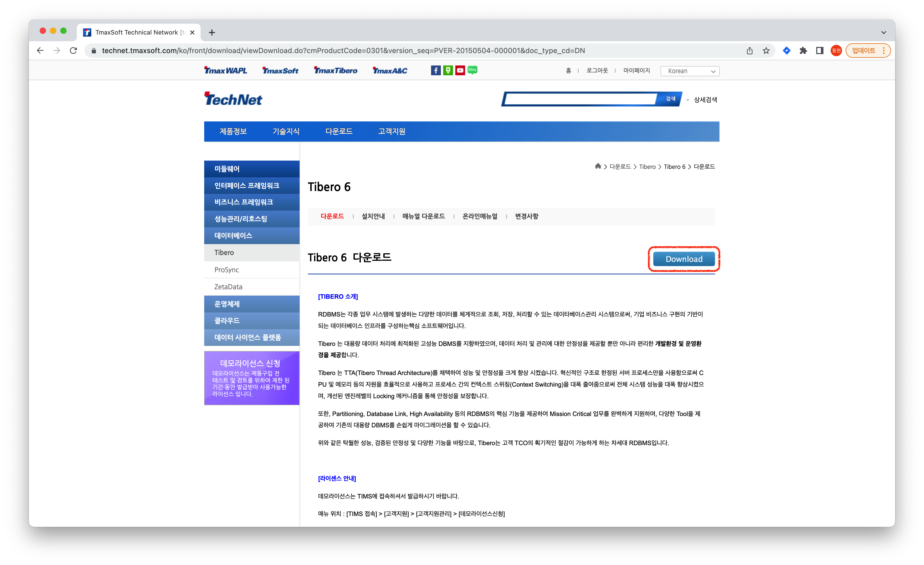
Task: Select Tibero in the sidebar
Action: pyautogui.click(x=252, y=253)
